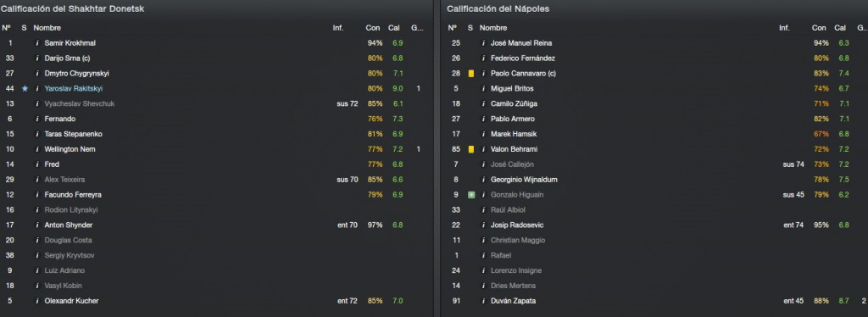Click the star icon next to Yaroslav Rakitskyi
This screenshot has width=868, height=317.
coord(25,88)
